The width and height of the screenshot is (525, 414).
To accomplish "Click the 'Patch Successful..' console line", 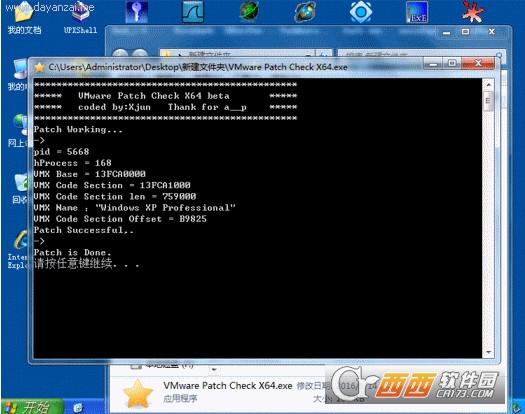I will click(x=84, y=230).
